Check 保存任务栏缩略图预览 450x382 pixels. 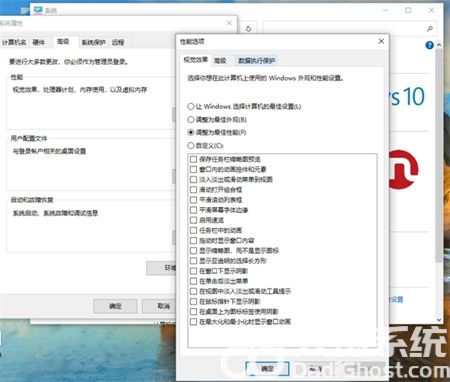click(193, 159)
